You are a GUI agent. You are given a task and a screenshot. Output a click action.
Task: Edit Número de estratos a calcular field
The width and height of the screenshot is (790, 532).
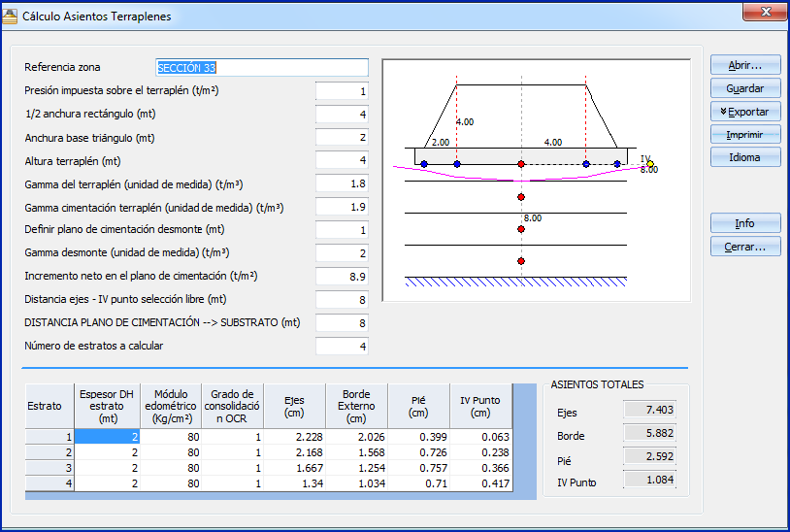[x=342, y=347]
